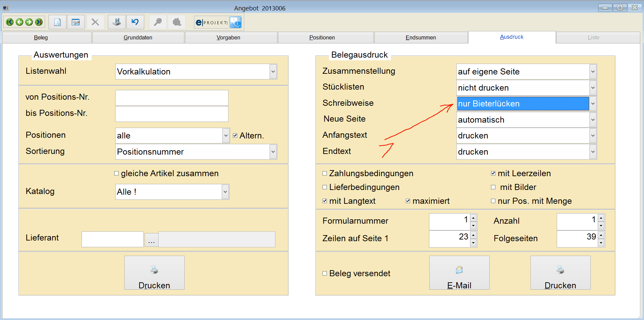Toggle the mit Langtext checkbox
This screenshot has height=320, width=644.
pos(325,201)
